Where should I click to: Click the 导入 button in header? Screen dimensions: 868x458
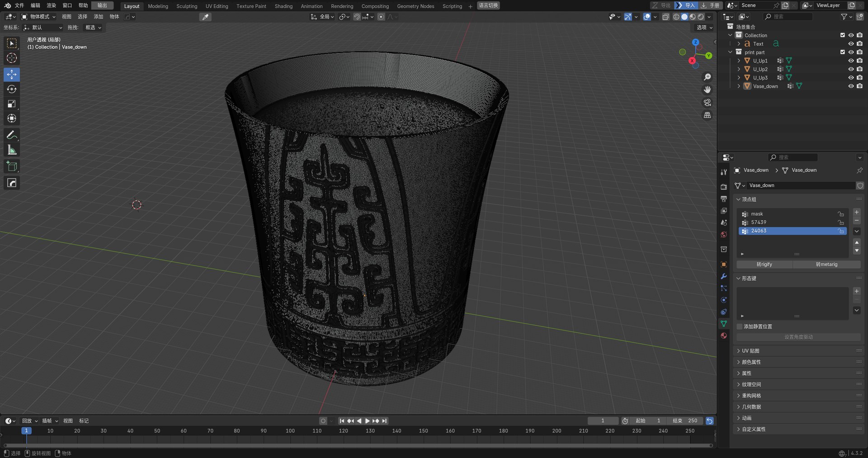(686, 5)
